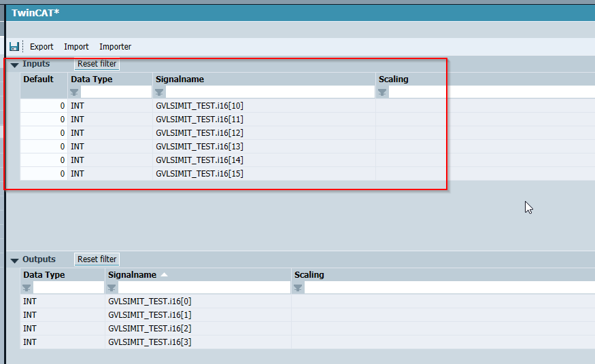Click INT data type of input i16[14]
This screenshot has width=595, height=364.
[78, 160]
